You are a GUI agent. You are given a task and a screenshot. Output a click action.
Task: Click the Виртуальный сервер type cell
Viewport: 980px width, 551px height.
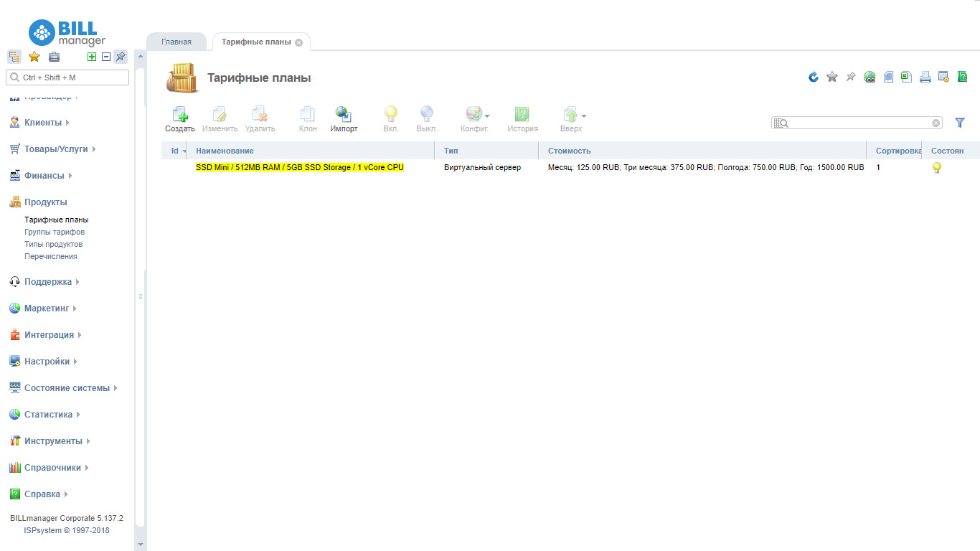[483, 167]
